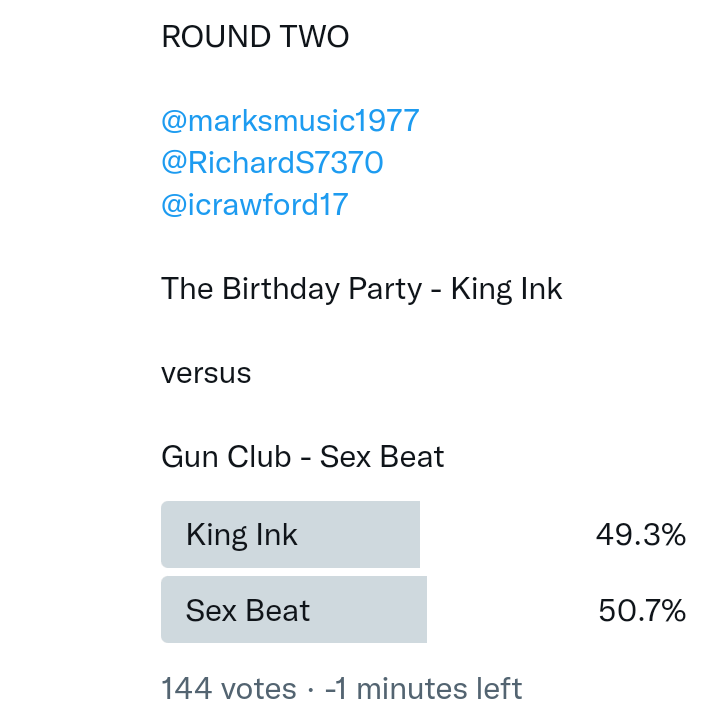The image size is (720, 722).
Task: Click the 144 votes count
Action: (228, 689)
